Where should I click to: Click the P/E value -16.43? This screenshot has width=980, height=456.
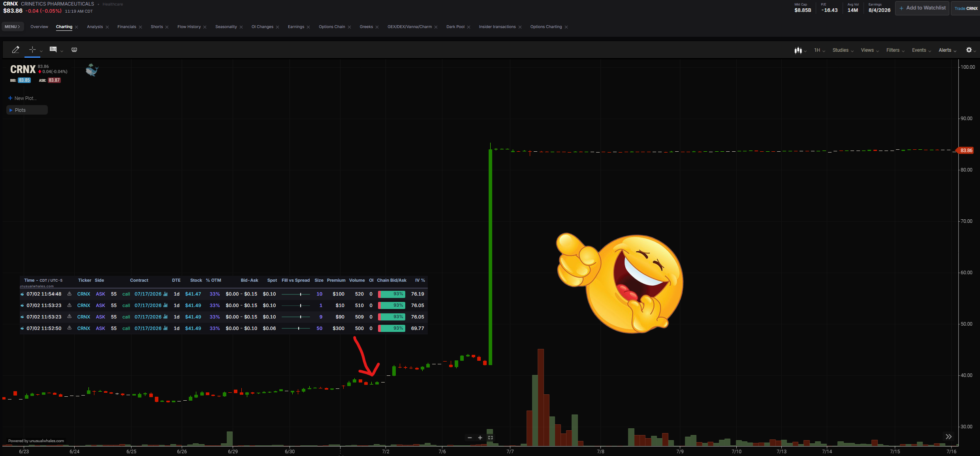(x=829, y=10)
